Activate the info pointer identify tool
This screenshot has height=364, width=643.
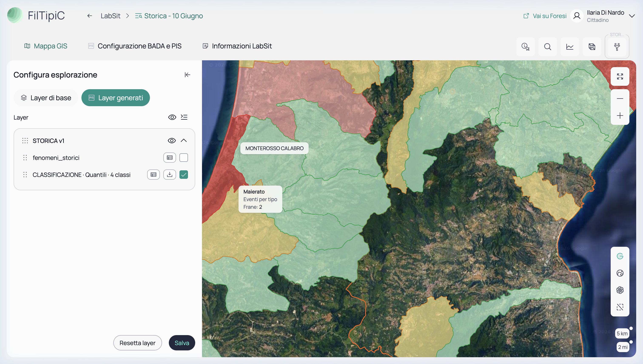click(x=525, y=47)
